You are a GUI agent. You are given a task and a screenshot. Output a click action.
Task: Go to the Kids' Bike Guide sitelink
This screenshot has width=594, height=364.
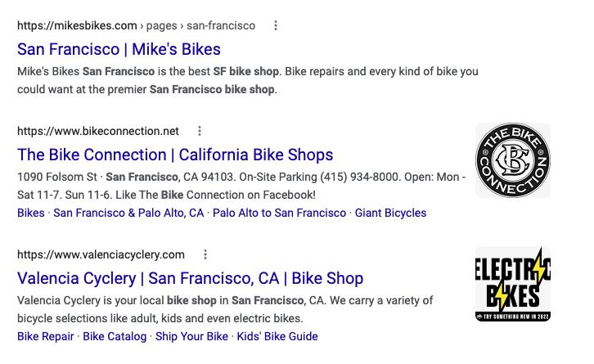pos(277,336)
